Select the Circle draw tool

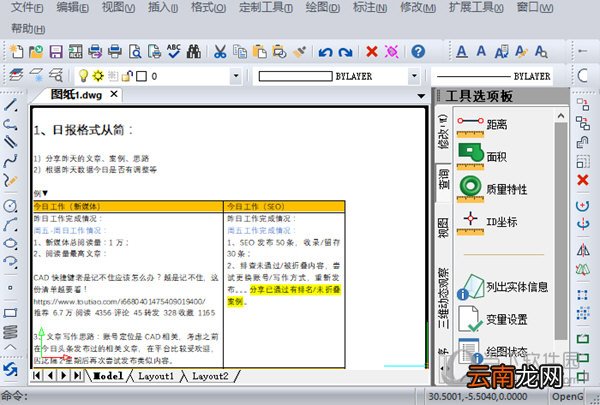coord(10,206)
